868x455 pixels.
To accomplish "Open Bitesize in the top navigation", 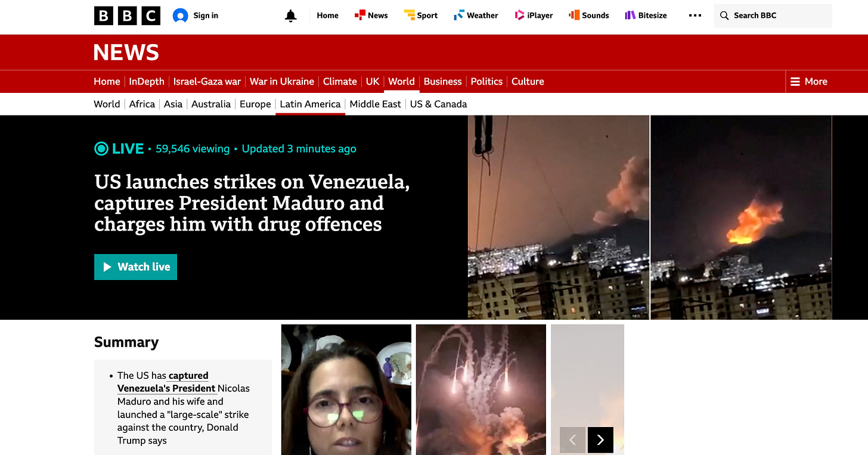I will tap(646, 15).
